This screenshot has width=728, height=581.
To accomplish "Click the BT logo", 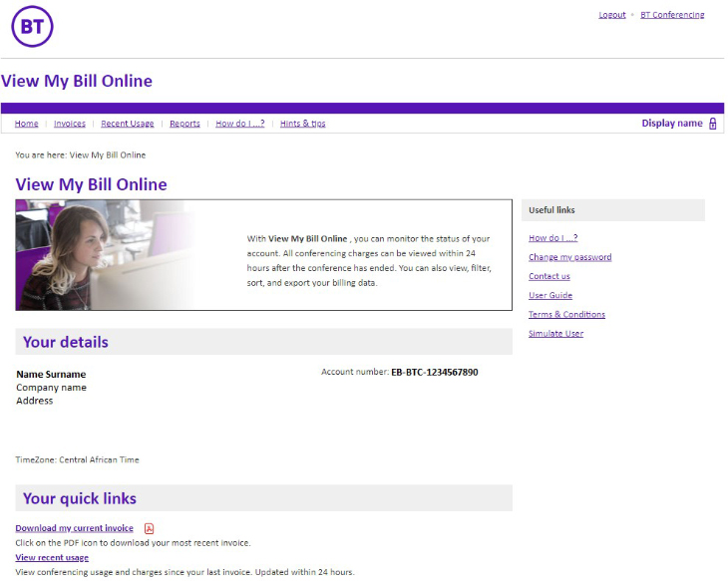I will point(32,27).
